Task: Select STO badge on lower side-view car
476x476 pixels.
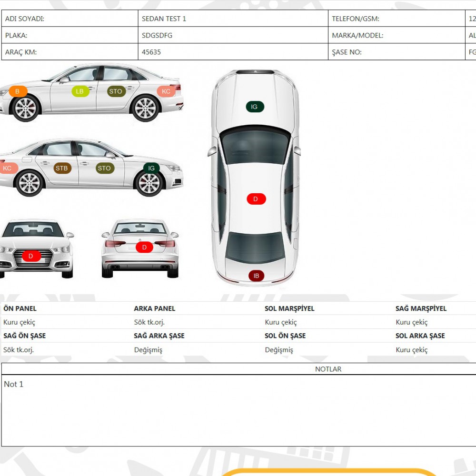Action: (104, 168)
